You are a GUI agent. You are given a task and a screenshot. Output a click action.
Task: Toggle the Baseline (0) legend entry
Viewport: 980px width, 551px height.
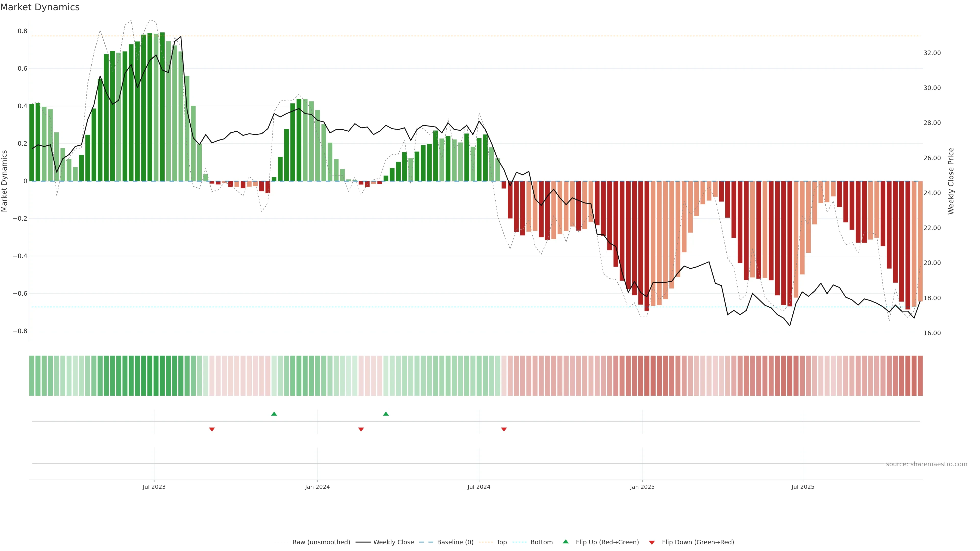tap(455, 542)
